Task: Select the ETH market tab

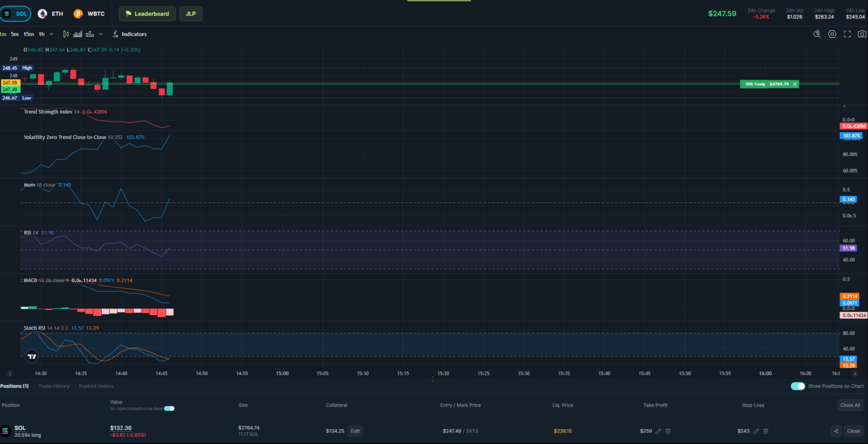Action: point(51,13)
